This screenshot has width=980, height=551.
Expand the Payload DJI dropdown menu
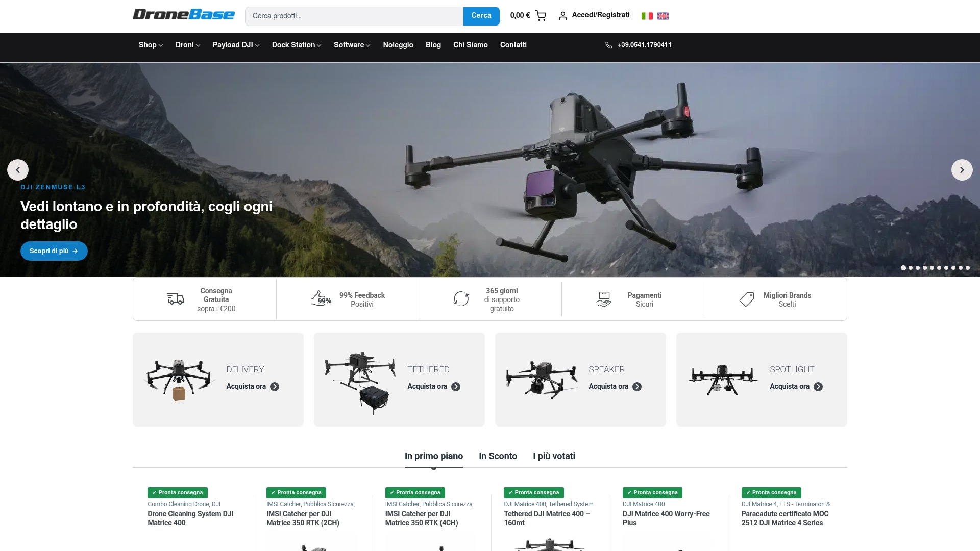[x=236, y=45]
